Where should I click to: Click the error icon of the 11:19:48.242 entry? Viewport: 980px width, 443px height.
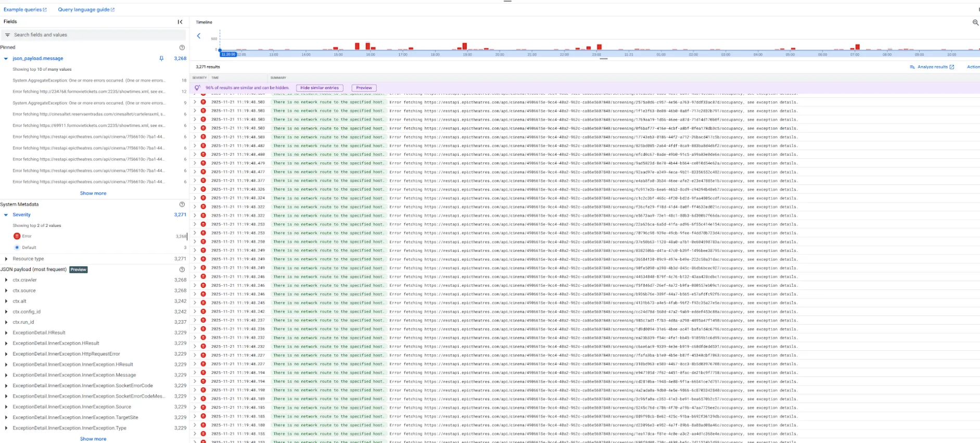pyautogui.click(x=203, y=312)
